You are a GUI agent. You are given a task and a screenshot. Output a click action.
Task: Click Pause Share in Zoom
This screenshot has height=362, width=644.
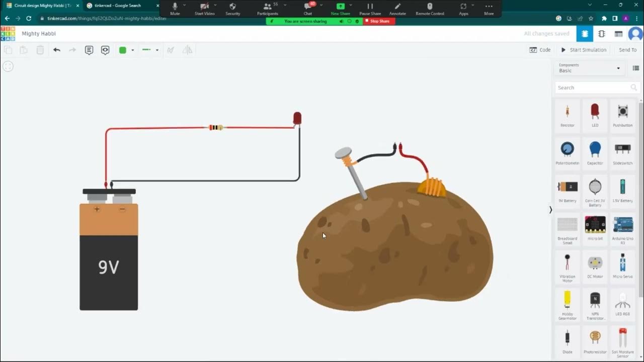370,9
